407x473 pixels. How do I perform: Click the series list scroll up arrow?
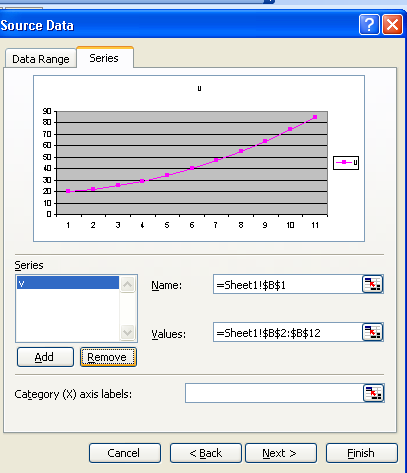pyautogui.click(x=127, y=284)
